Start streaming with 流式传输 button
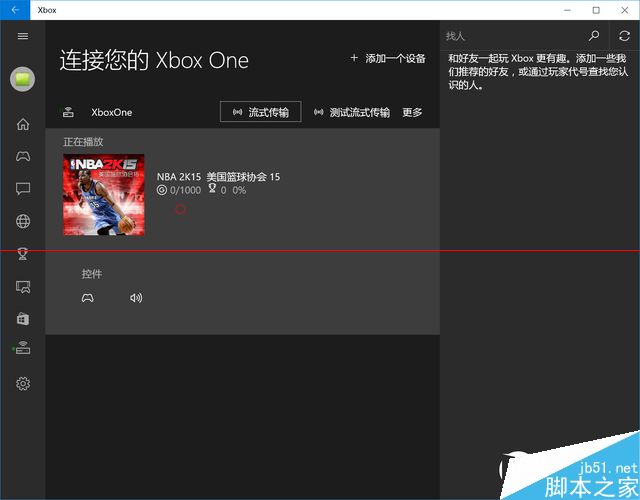640x500 pixels. 261,112
